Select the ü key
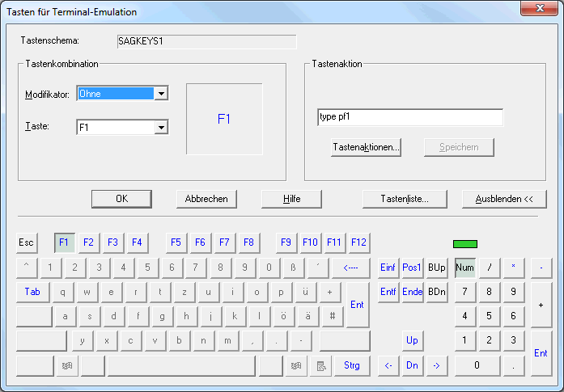 [x=306, y=292]
